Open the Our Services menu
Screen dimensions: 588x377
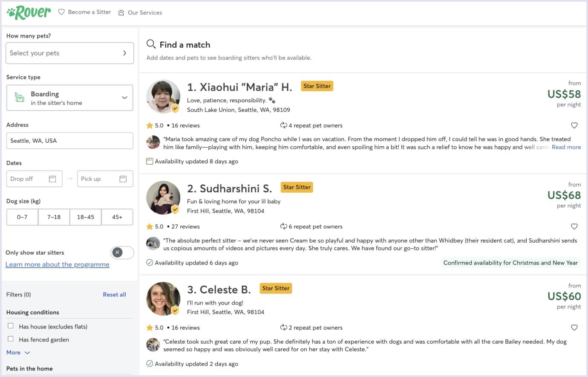[145, 13]
